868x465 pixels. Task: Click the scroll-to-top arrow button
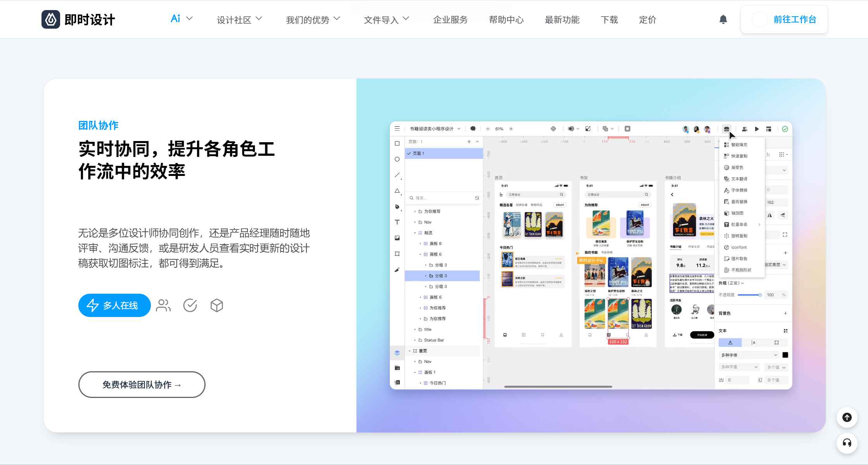tap(847, 417)
